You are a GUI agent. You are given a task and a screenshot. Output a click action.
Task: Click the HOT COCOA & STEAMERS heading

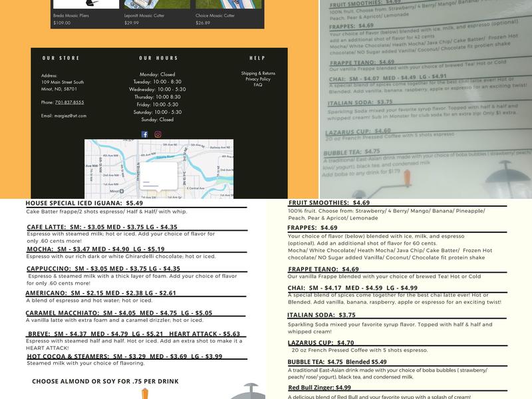[x=124, y=356]
